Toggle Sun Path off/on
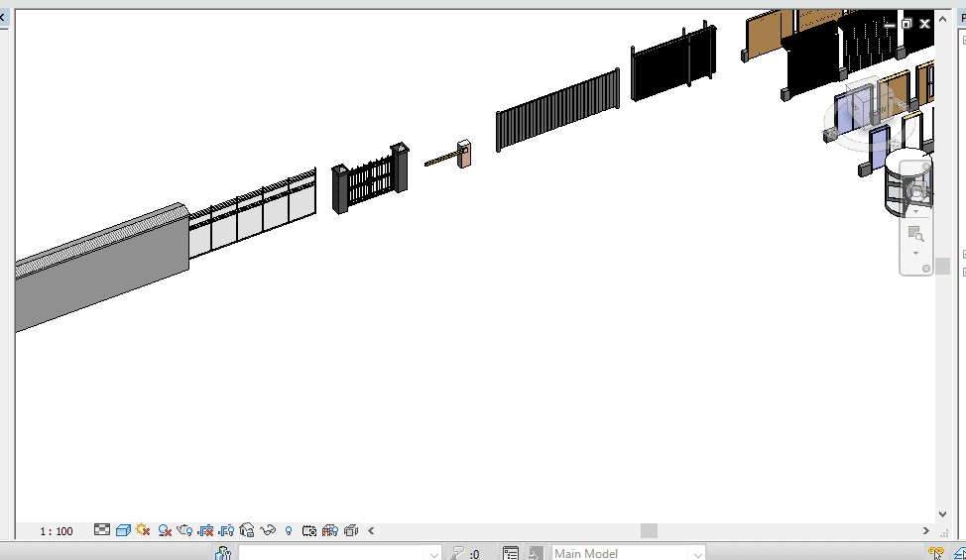Image resolution: width=966 pixels, height=560 pixels. pyautogui.click(x=144, y=530)
